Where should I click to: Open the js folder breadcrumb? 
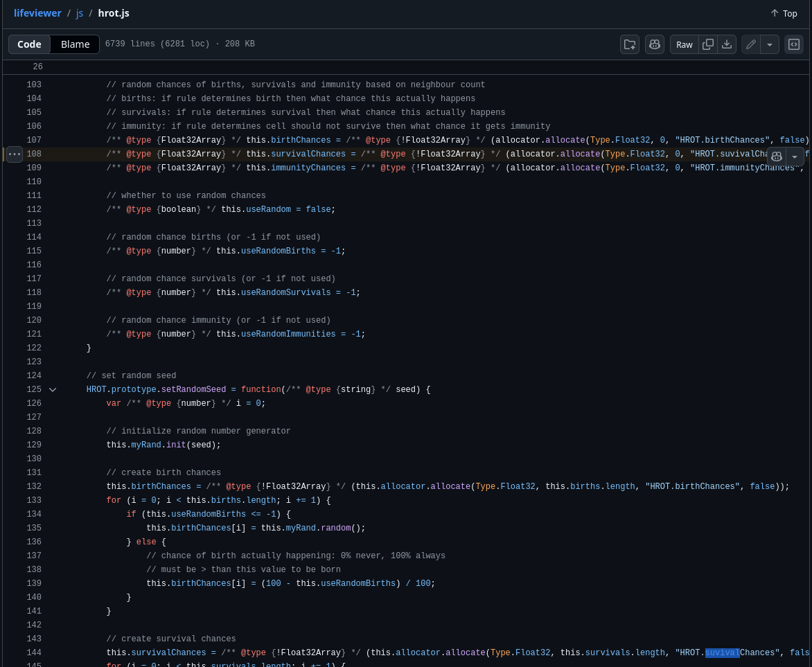click(79, 13)
